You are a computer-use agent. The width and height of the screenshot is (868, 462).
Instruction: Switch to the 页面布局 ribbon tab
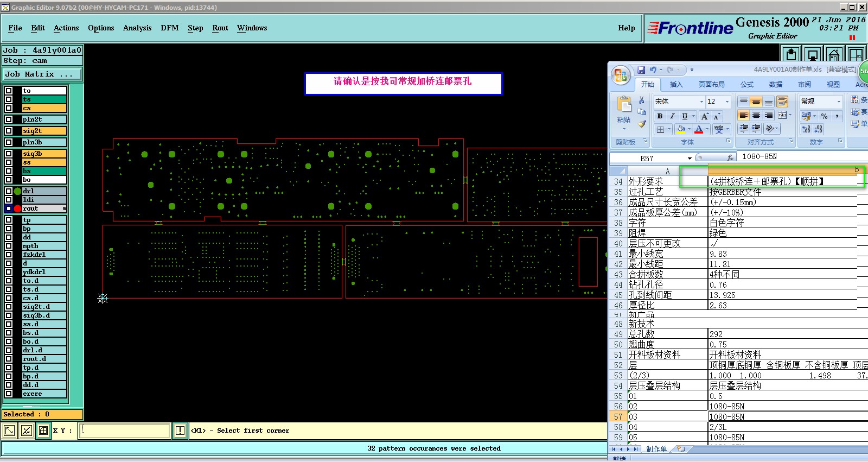[x=711, y=85]
